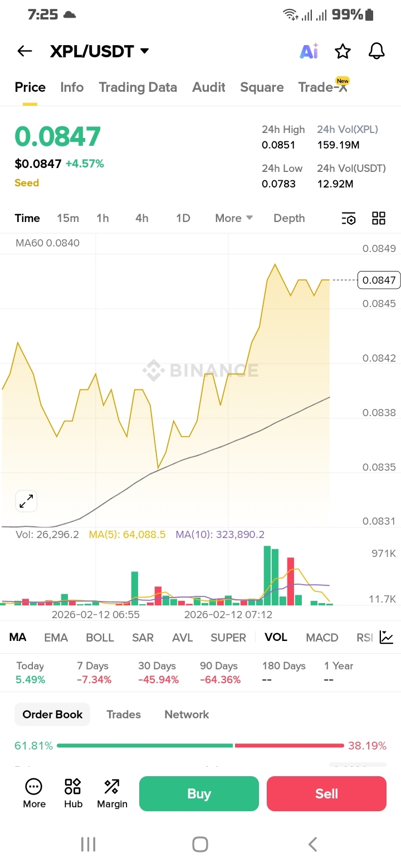Expand chart to fullscreen

26,501
